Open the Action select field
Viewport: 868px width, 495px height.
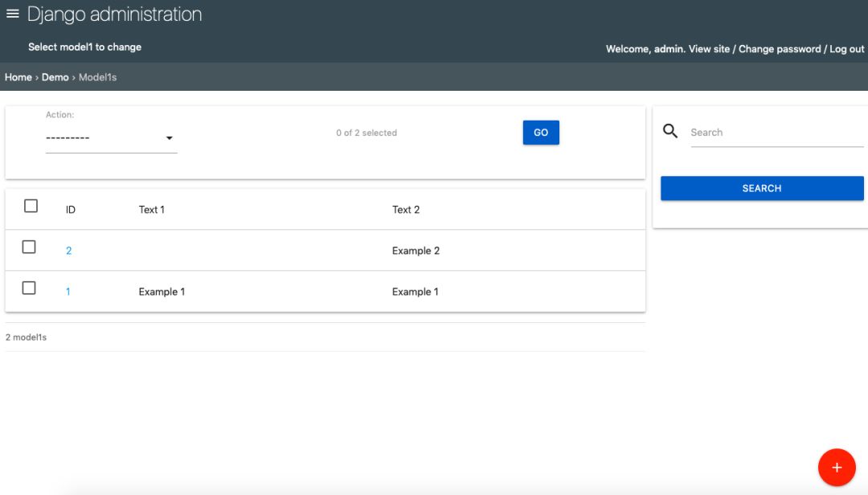[x=111, y=138]
